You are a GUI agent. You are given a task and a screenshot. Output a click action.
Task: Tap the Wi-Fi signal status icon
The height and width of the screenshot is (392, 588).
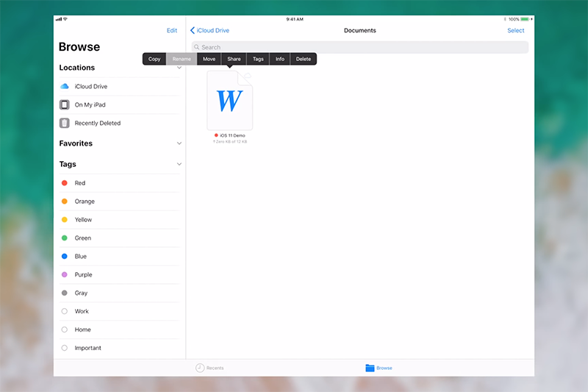click(x=65, y=19)
